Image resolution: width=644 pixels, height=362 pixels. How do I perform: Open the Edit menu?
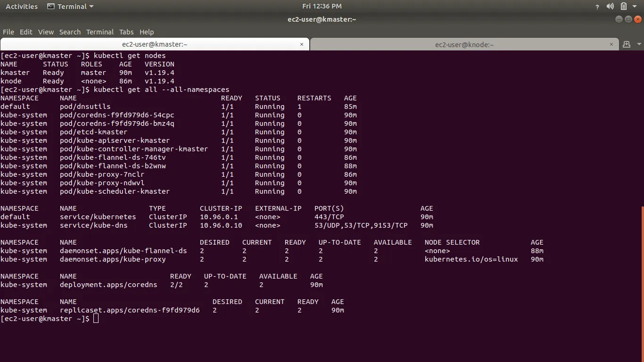[26, 32]
